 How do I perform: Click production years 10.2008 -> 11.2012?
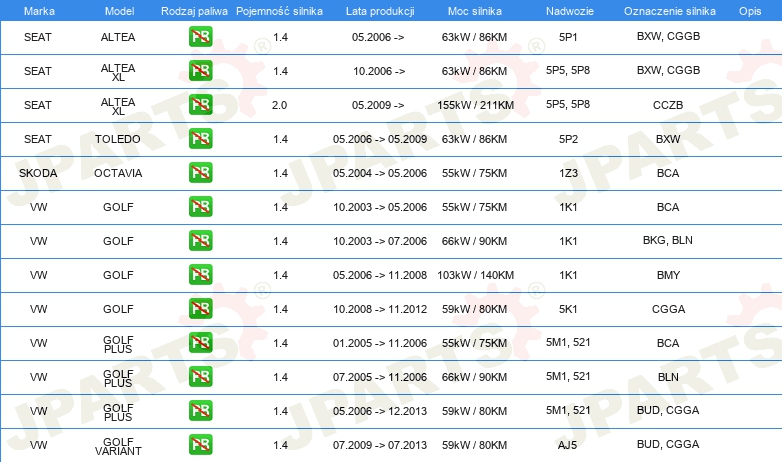tap(380, 309)
